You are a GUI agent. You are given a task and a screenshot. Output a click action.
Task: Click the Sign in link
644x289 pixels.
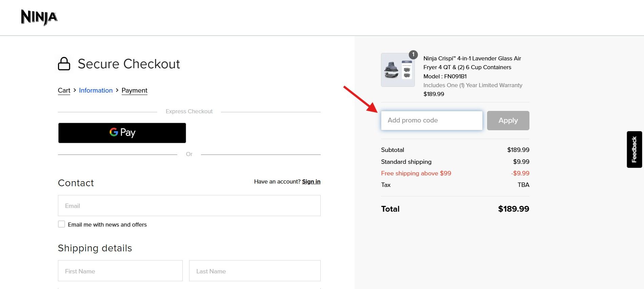[x=311, y=181]
